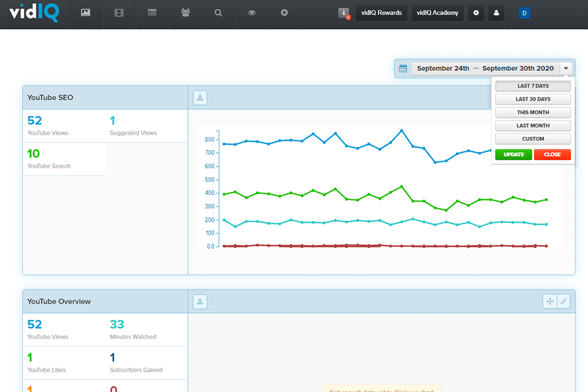Click move icon on YouTube Overview panel

(549, 301)
